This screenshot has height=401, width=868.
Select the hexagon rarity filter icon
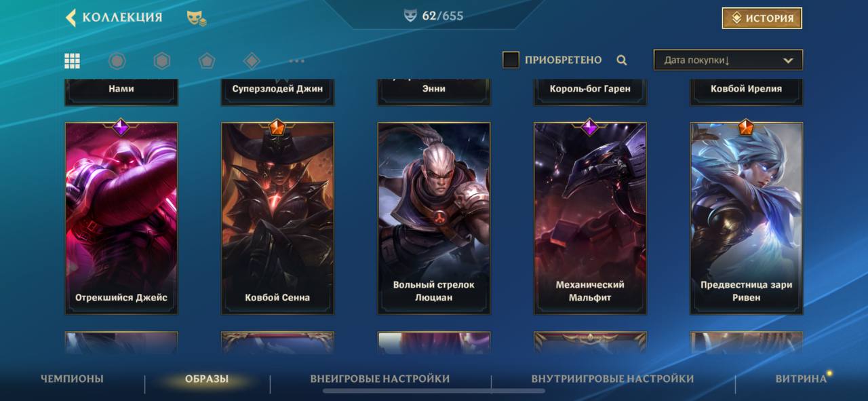(161, 61)
